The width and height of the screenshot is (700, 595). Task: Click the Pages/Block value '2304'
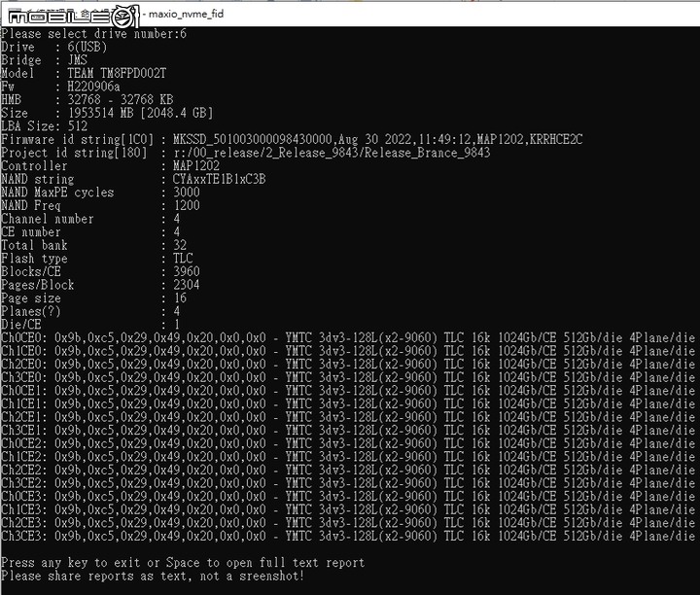[x=187, y=285]
